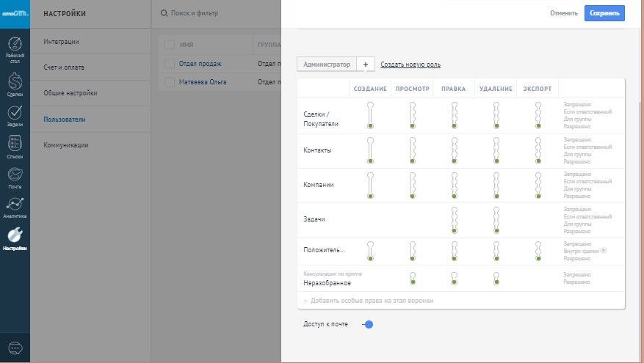Open the Аналитика analytics icon
The height and width of the screenshot is (363, 644).
point(15,207)
